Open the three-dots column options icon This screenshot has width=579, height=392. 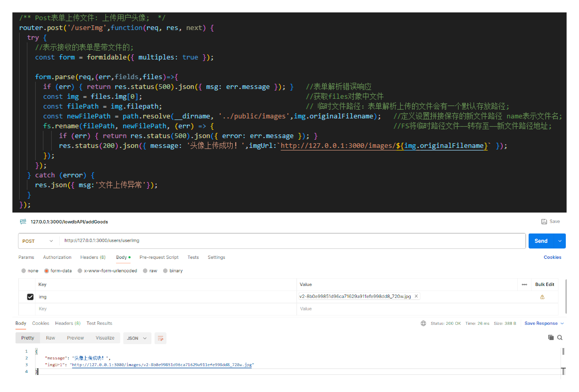(524, 284)
